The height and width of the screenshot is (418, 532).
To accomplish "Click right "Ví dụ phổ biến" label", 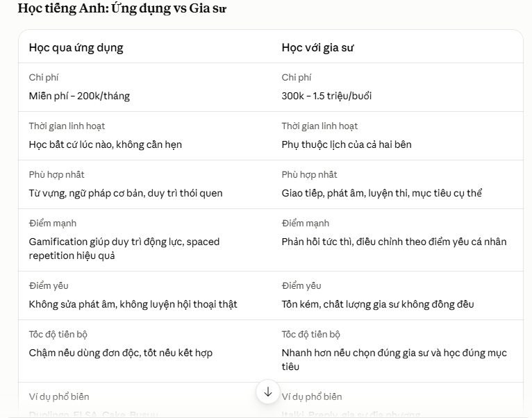I will pyautogui.click(x=312, y=396).
